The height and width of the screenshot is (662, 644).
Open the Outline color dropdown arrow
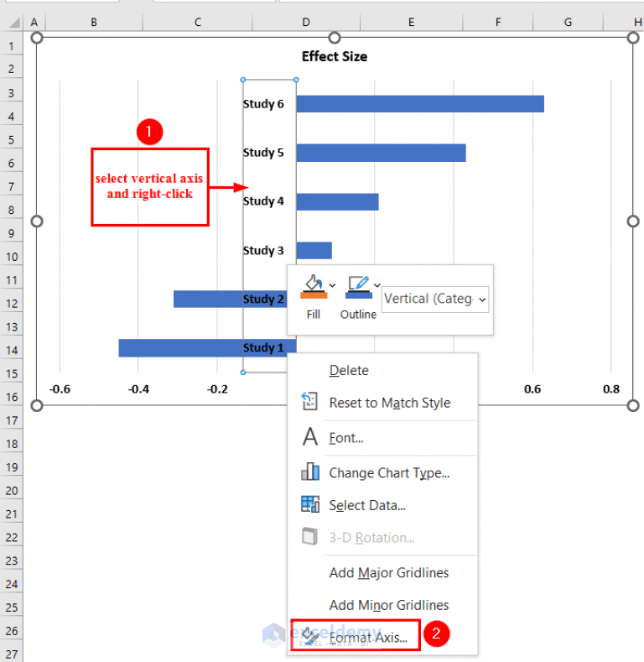coord(377,285)
